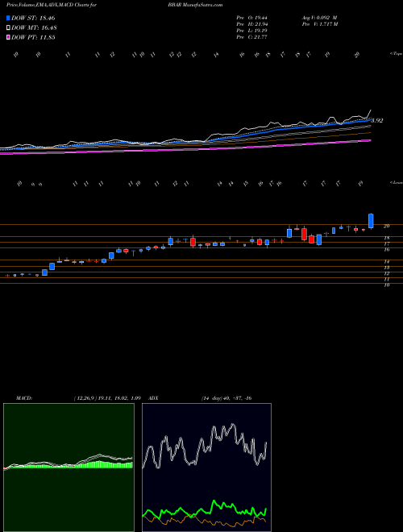This screenshot has width=403, height=532.
Task: Click the price axis label 18
Action: coord(386,238)
